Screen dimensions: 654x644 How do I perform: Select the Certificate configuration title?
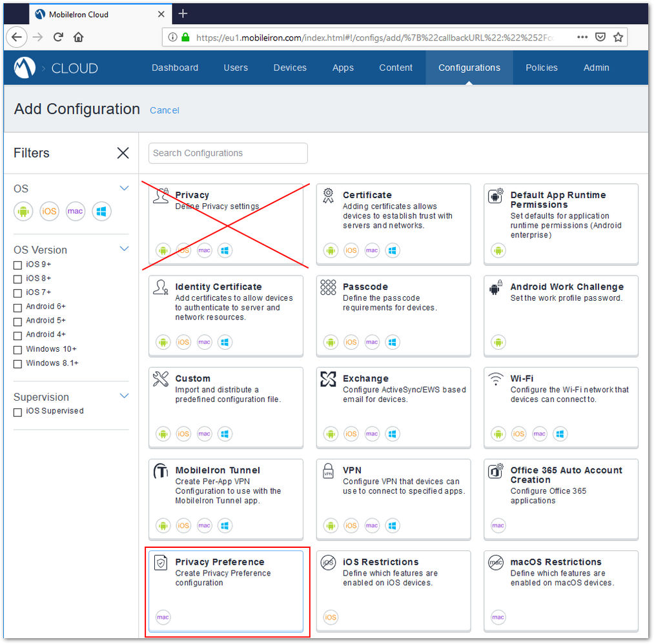[367, 195]
